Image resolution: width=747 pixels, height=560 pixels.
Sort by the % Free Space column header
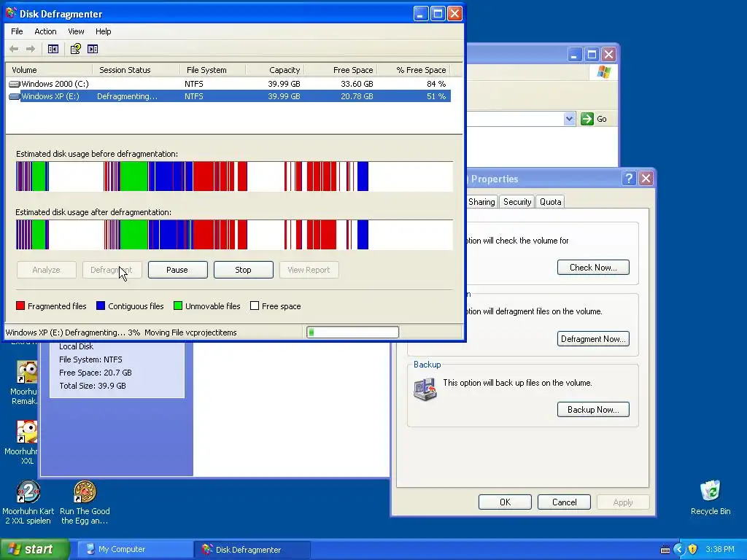click(414, 70)
